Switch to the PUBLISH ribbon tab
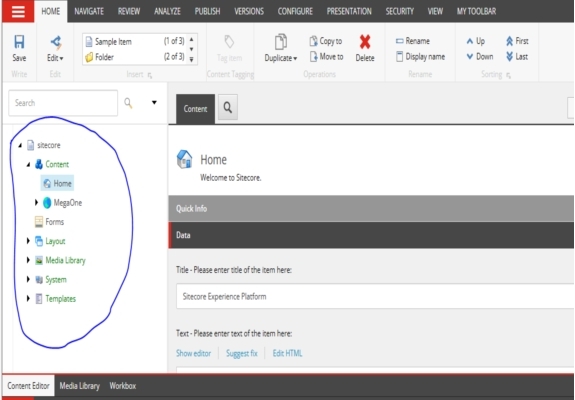 click(207, 11)
